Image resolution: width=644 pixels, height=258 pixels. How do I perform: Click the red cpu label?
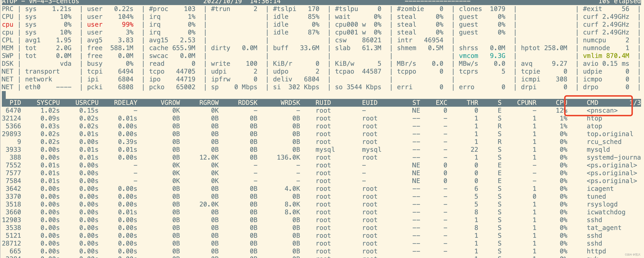pyautogui.click(x=8, y=25)
